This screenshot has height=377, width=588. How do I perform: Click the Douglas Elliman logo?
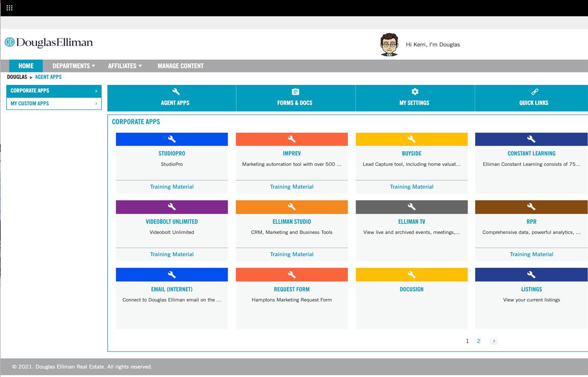coord(49,43)
